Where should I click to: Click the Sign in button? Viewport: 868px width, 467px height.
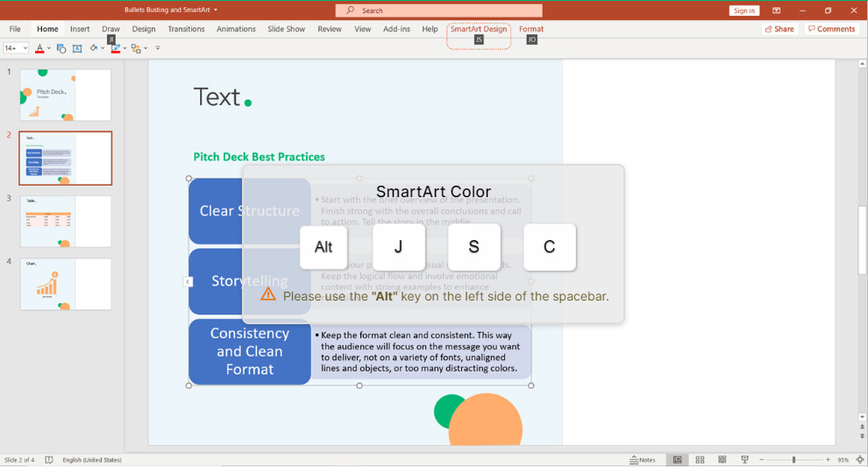point(744,11)
